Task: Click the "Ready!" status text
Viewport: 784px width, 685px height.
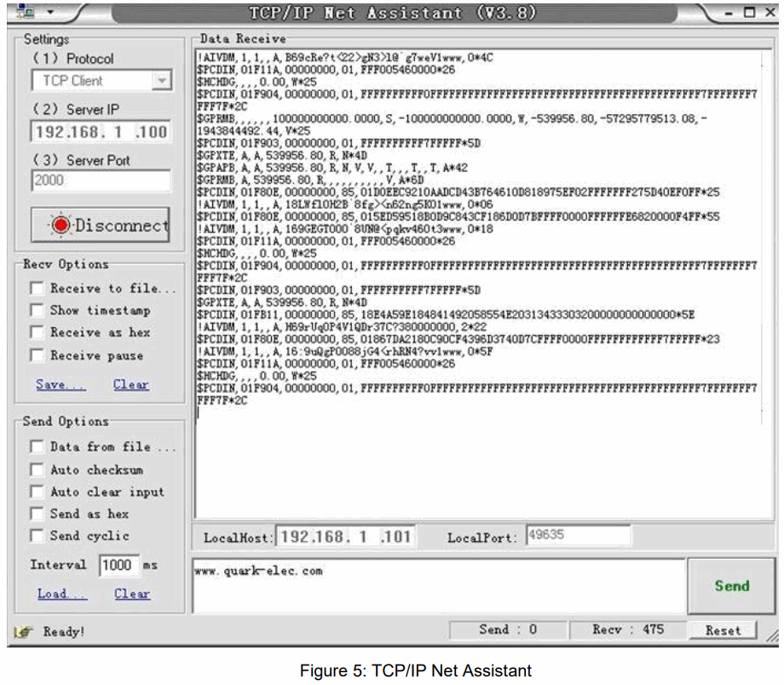Action: [x=64, y=632]
